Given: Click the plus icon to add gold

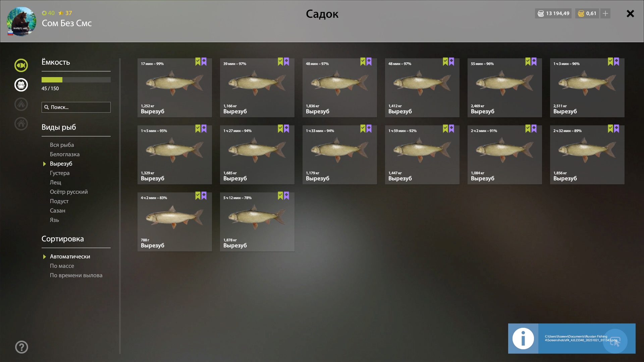Looking at the screenshot, I should coord(605,13).
